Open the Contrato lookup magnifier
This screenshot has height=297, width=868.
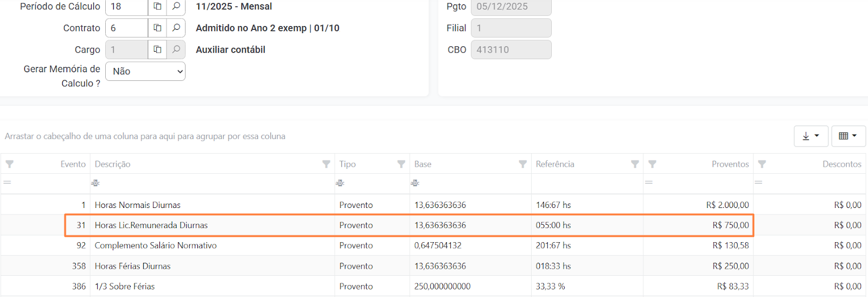[176, 28]
